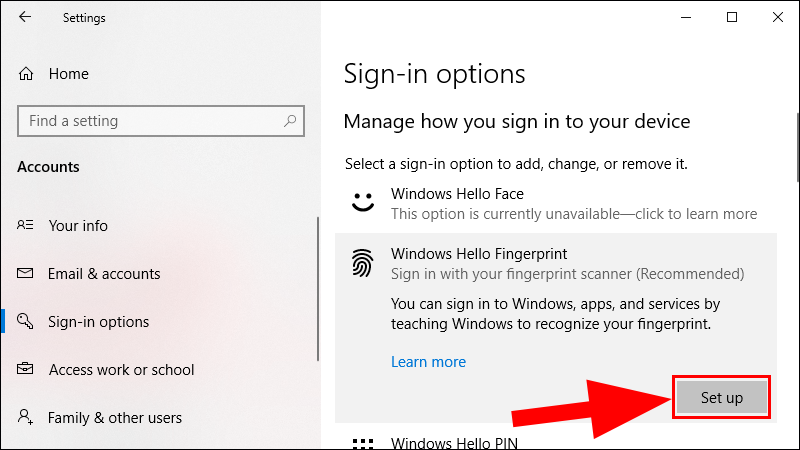Click the Windows Hello PIN keypad icon
This screenshot has width=800, height=450.
(362, 443)
